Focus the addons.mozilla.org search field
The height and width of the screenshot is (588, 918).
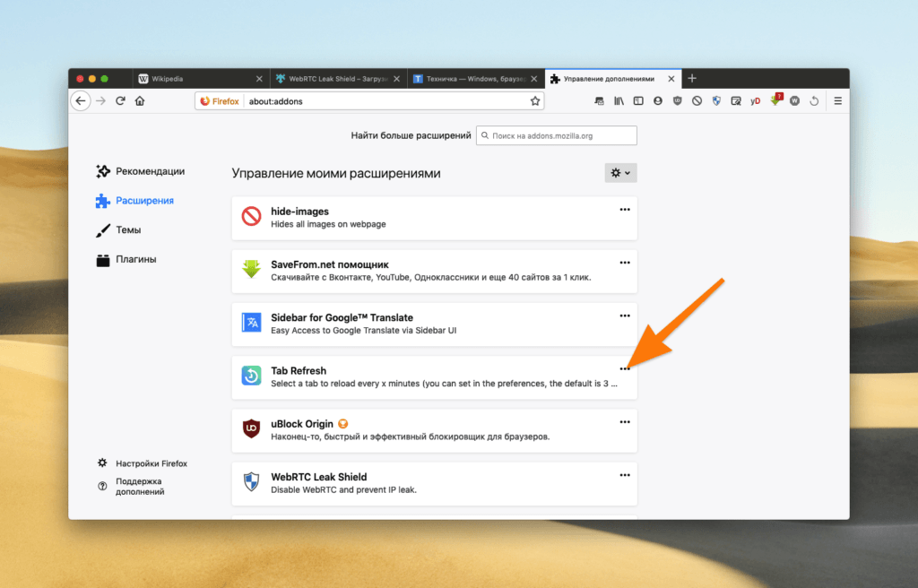pyautogui.click(x=556, y=135)
